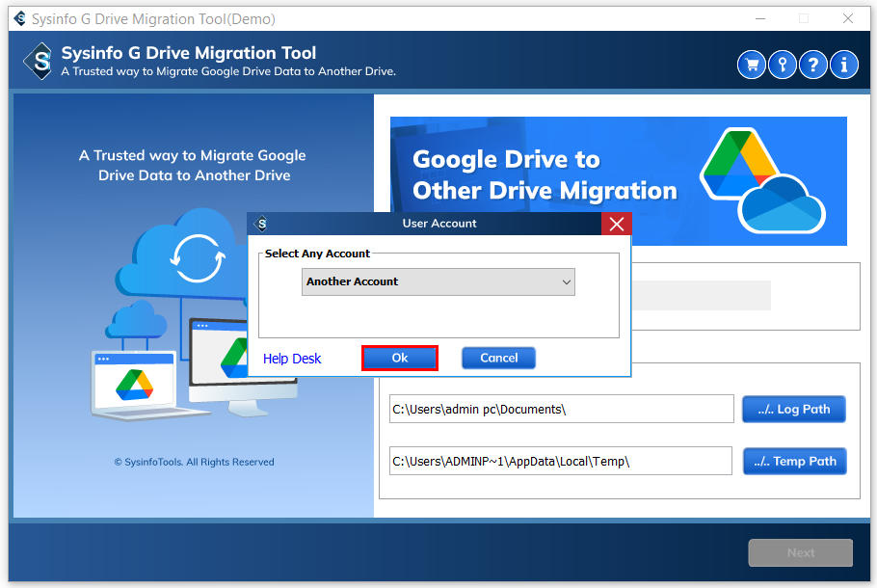Click the log path text field
The width and height of the screenshot is (877, 588).
tap(561, 410)
